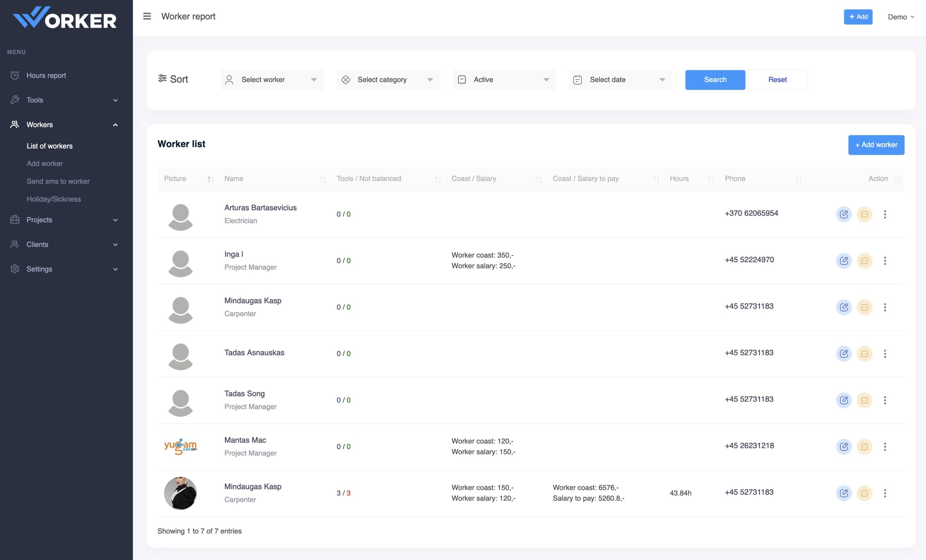Sort by Hours column arrows
The width and height of the screenshot is (926, 560).
[x=711, y=180]
